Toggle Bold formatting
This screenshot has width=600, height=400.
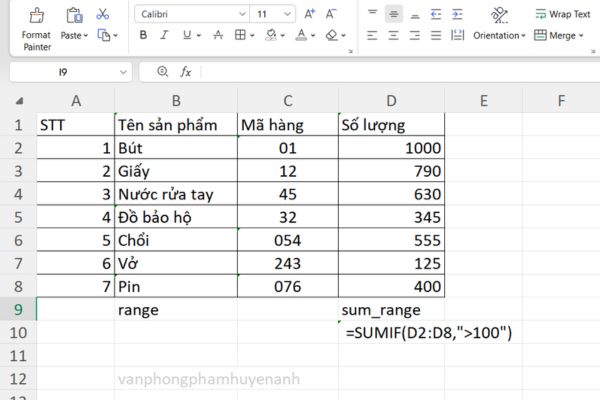[x=143, y=35]
